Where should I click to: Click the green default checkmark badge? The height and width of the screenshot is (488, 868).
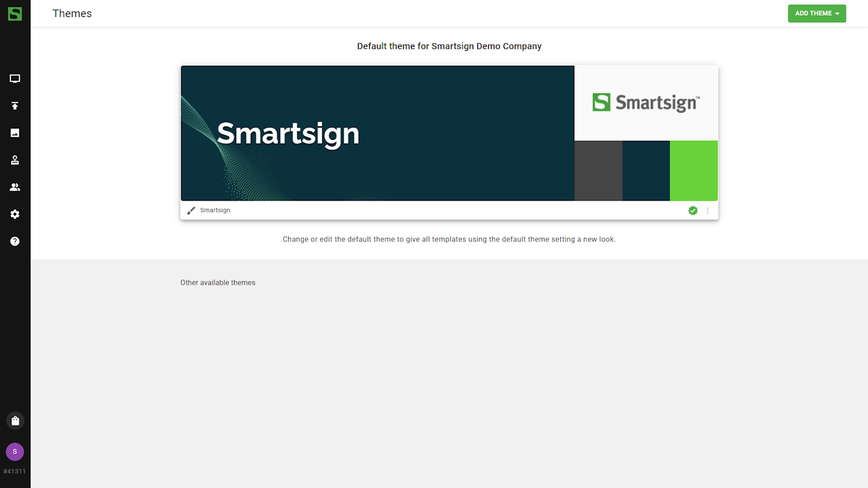(693, 211)
